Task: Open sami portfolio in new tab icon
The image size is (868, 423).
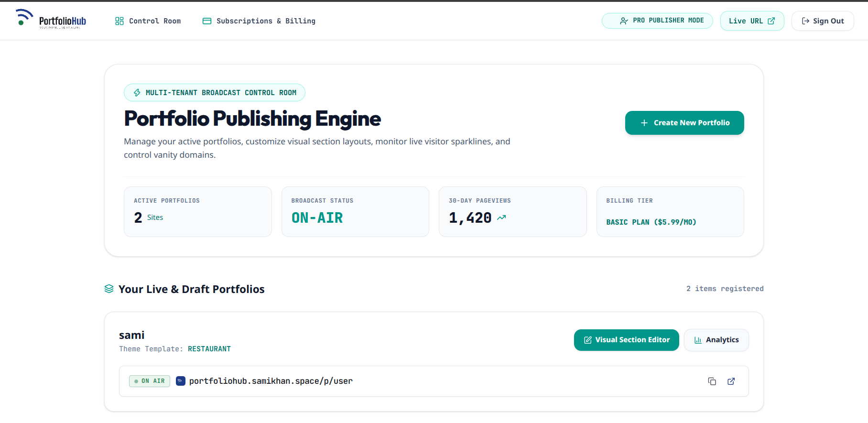Action: [x=731, y=381]
